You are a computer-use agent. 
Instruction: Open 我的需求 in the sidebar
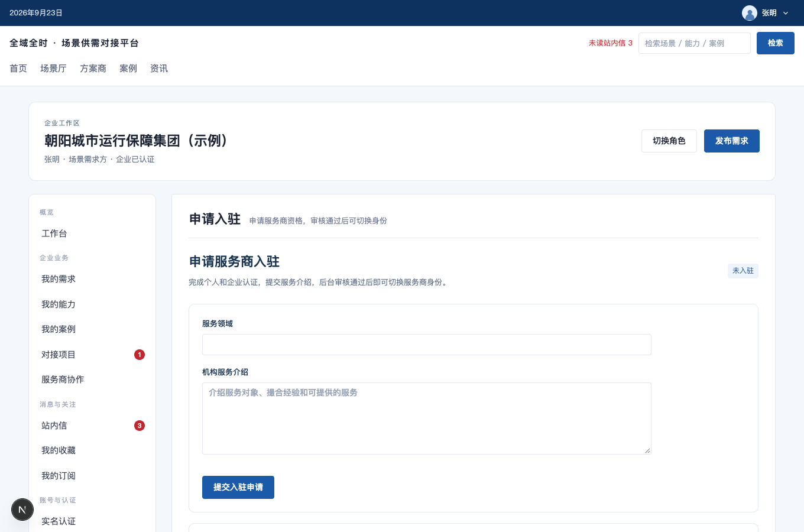(92, 279)
